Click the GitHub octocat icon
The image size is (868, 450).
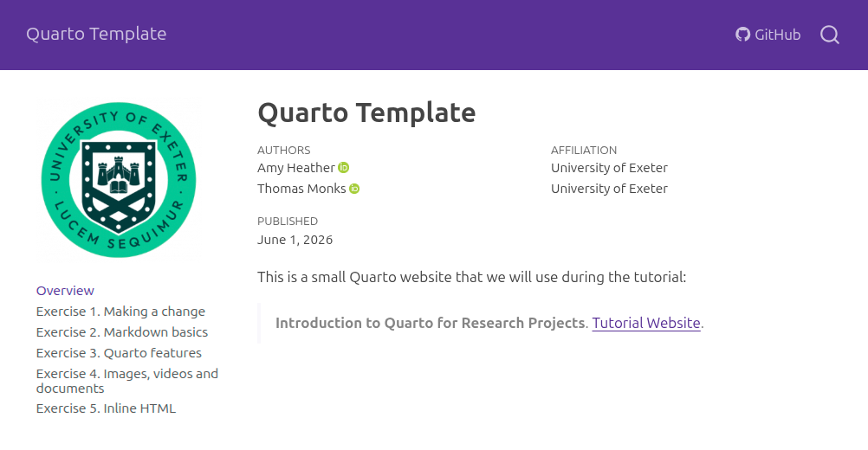click(742, 35)
